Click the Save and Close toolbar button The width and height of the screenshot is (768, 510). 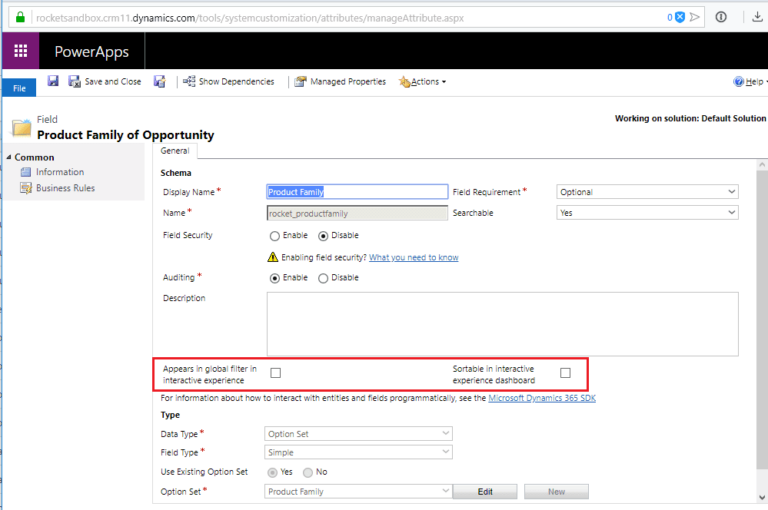(105, 81)
